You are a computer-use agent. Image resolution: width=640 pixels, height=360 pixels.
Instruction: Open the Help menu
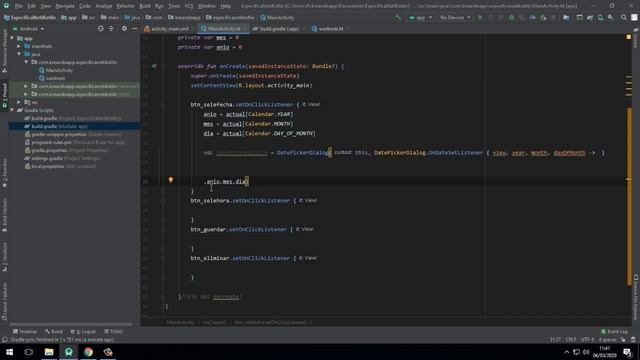(225, 6)
